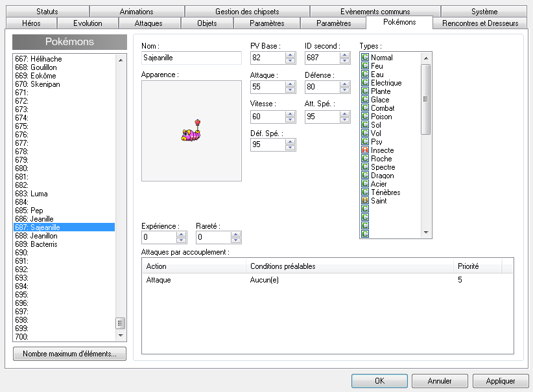Click the Psy type rank icon
The width and height of the screenshot is (533, 392).
[x=365, y=141]
